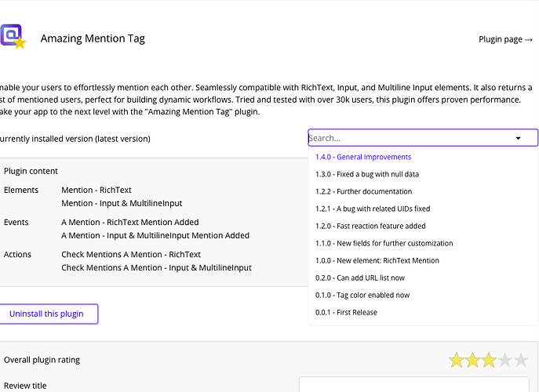Choose version 1.2.2 Further documentation

[363, 191]
